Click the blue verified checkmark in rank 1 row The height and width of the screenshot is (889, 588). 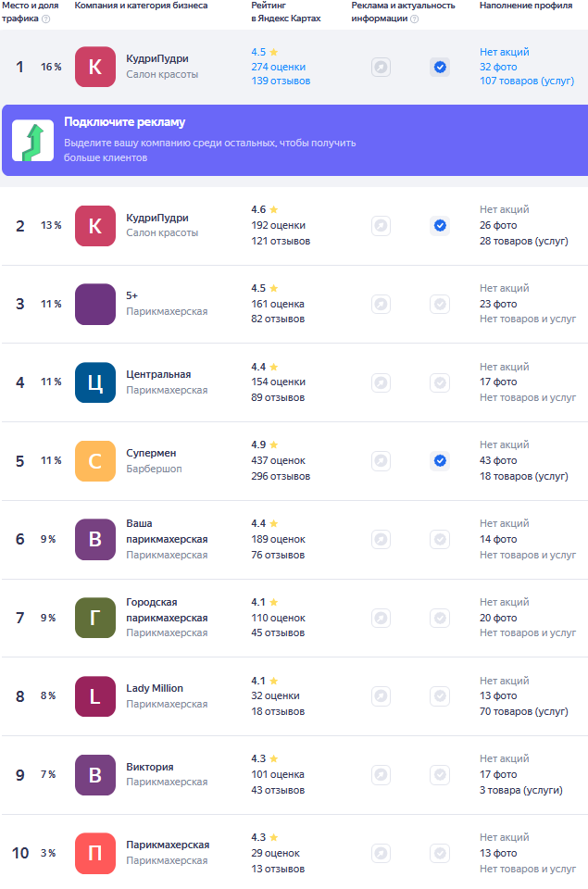pyautogui.click(x=440, y=68)
